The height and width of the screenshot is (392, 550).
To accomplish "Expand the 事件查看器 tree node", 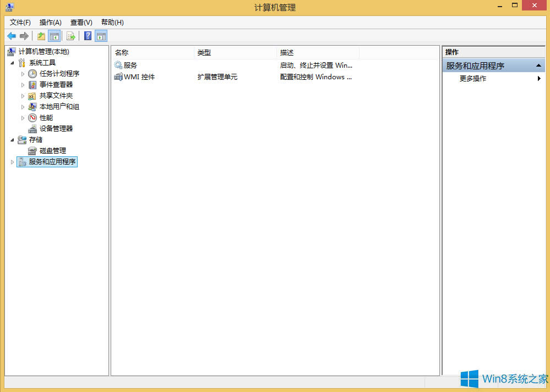I will coord(23,84).
